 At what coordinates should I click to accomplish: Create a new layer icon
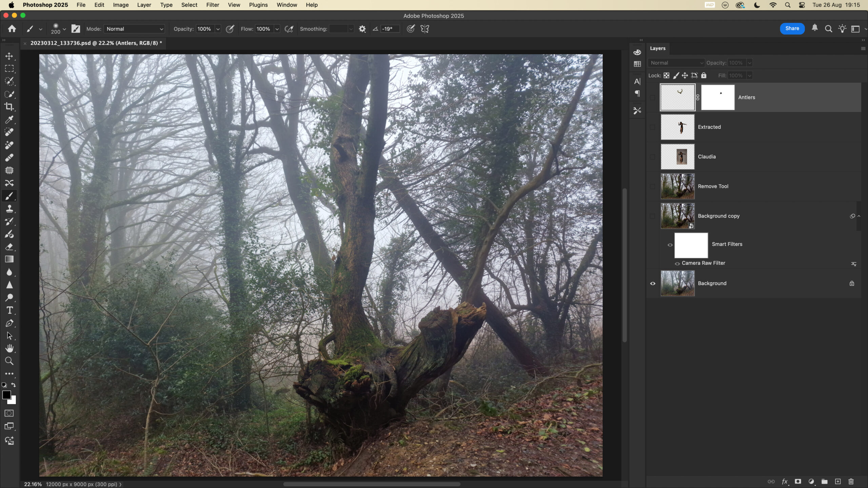pos(838,482)
